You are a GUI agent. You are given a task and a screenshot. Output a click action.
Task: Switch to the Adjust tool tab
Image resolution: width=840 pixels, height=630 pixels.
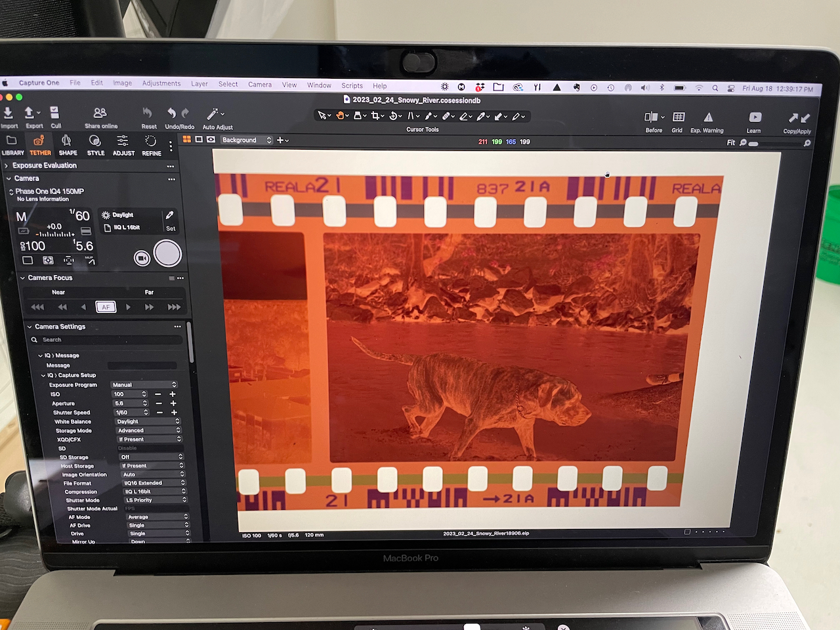[x=123, y=146]
